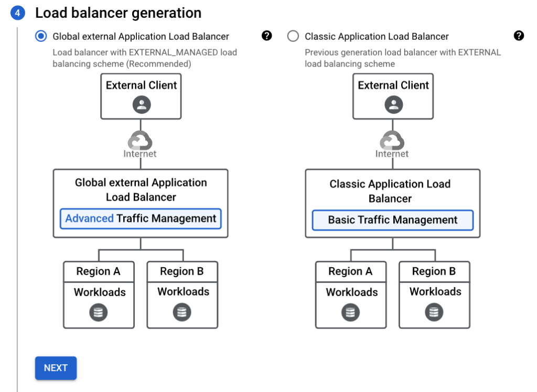Screen dimensions: 537x392
Task: Click External Client user icon in Classic diagram
Action: click(x=393, y=104)
